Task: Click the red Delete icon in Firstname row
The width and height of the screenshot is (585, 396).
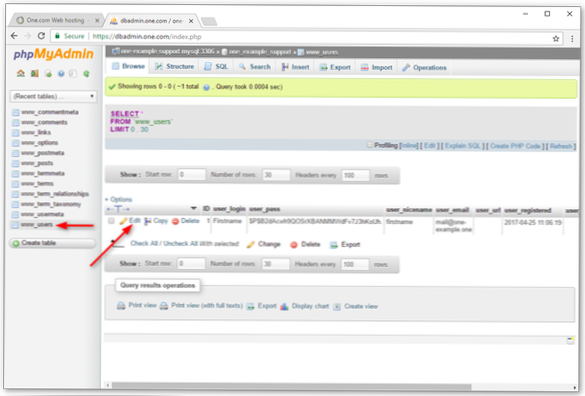Action: tap(175, 221)
